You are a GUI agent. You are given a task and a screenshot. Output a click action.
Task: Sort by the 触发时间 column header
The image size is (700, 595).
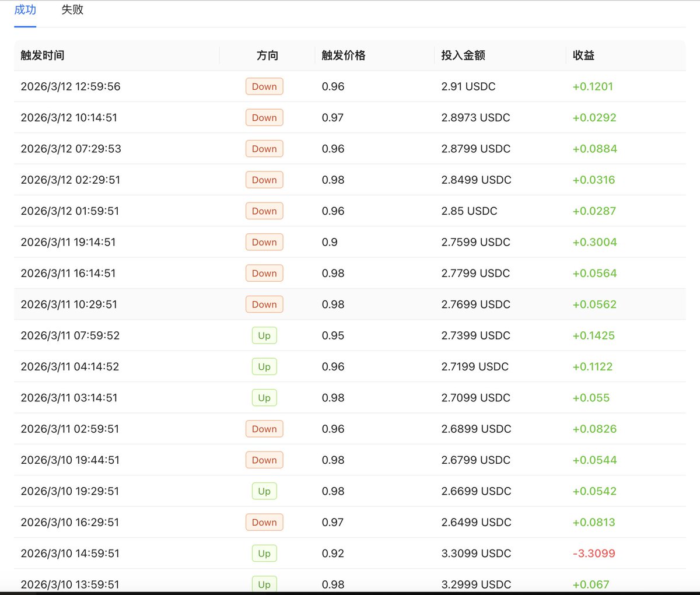[43, 55]
